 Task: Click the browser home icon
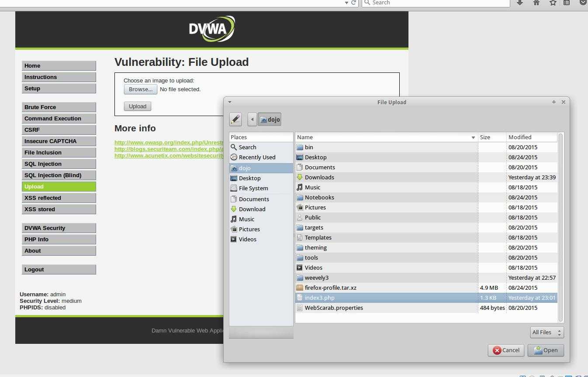pos(536,3)
